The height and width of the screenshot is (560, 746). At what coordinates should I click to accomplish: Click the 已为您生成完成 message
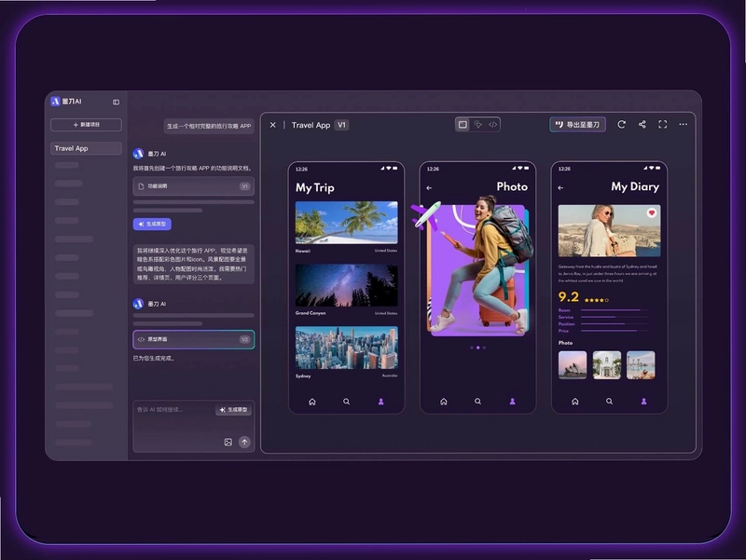coord(154,359)
